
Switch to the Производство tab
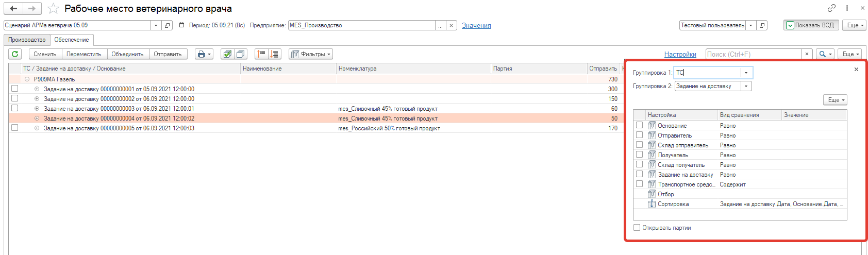27,40
